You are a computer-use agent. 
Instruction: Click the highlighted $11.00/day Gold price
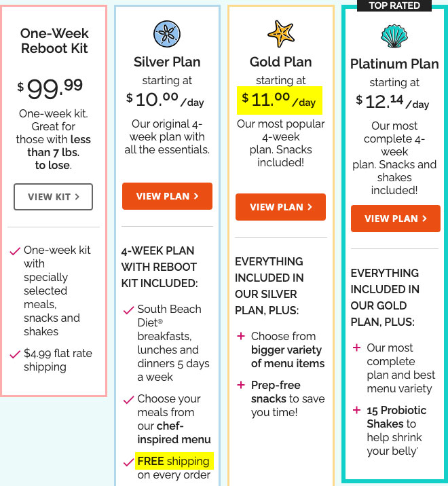pos(280,100)
